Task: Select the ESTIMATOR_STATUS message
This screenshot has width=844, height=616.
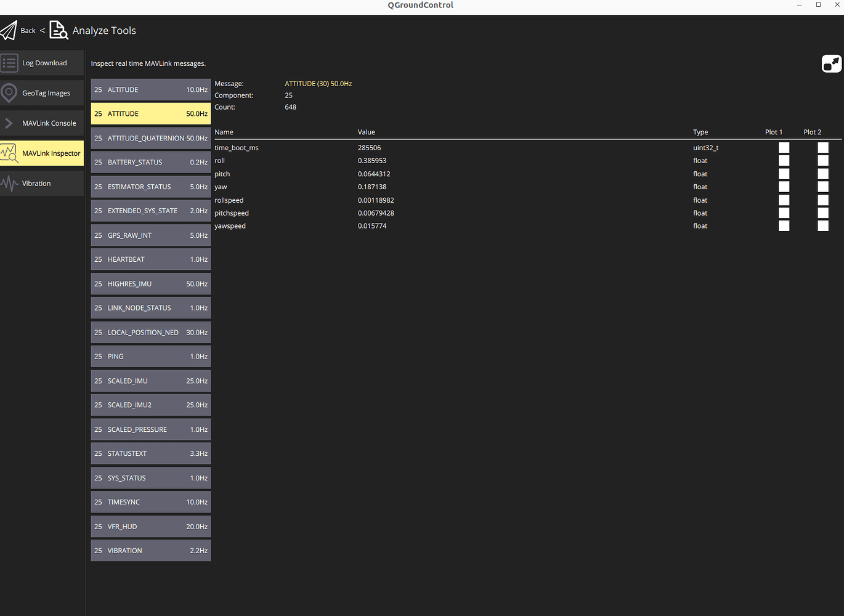Action: pyautogui.click(x=151, y=187)
